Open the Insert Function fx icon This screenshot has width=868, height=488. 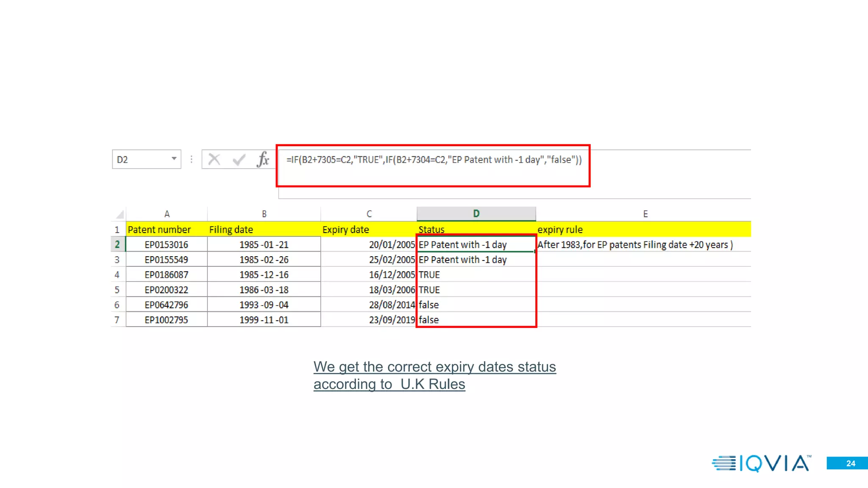tap(263, 159)
